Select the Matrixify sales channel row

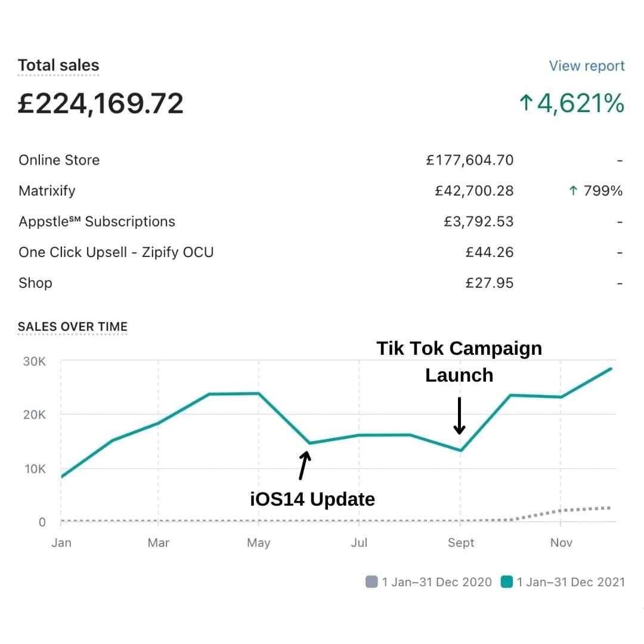click(47, 191)
